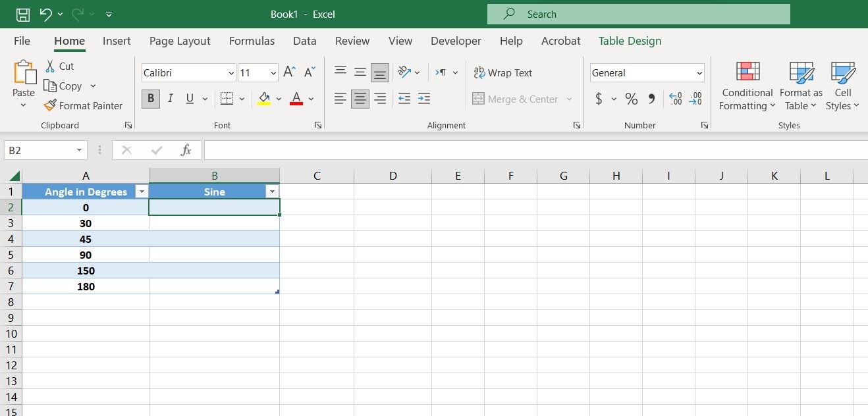Viewport: 868px width, 416px height.
Task: Click the text direction icon
Action: tap(441, 72)
